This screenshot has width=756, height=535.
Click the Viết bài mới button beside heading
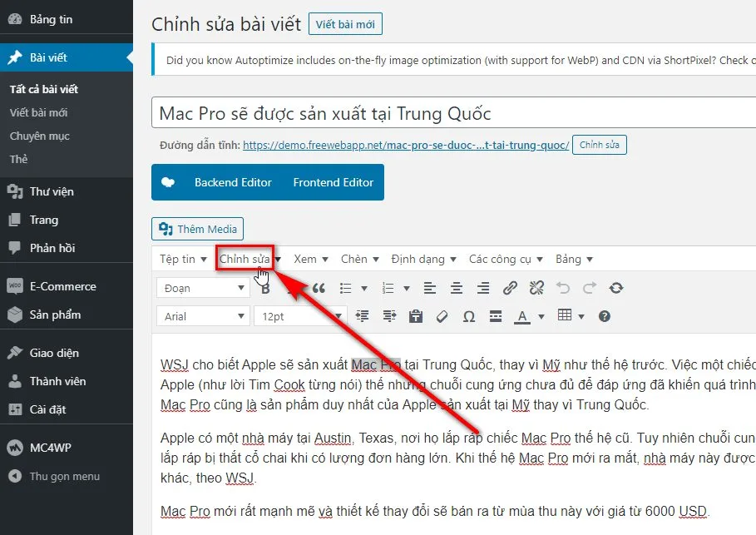(345, 24)
